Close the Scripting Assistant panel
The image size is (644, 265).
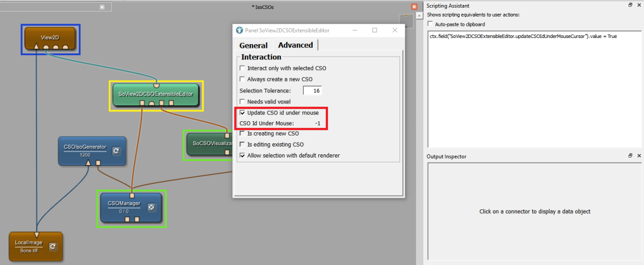click(x=639, y=6)
